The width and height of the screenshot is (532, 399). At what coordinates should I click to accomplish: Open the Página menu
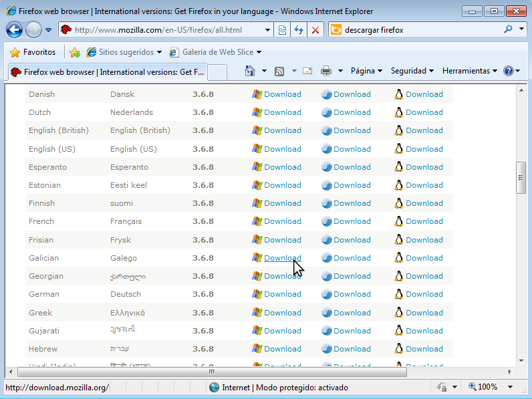click(x=367, y=71)
